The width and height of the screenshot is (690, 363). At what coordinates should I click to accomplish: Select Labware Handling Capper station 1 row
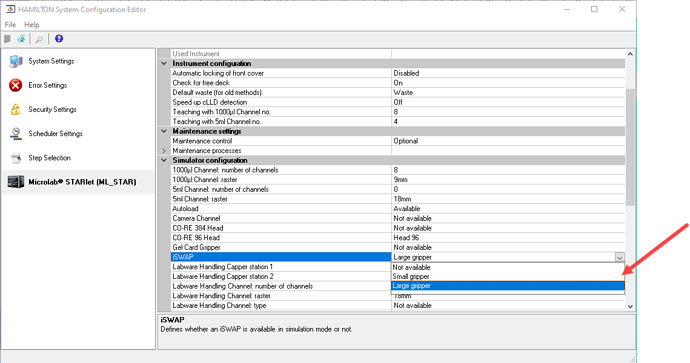click(281, 267)
